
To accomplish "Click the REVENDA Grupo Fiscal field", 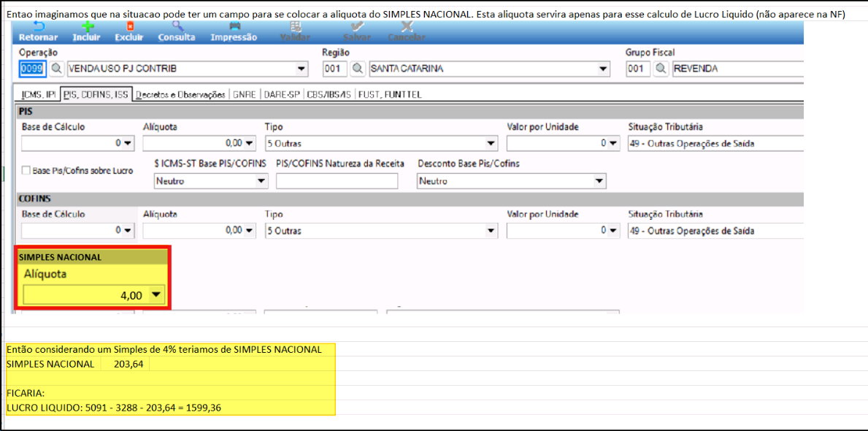I will (737, 69).
